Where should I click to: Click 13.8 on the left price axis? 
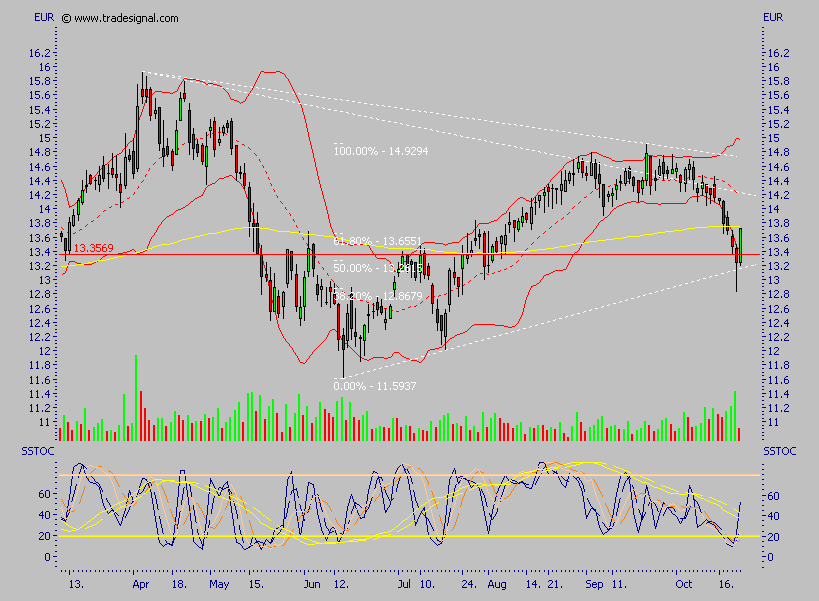coord(40,223)
